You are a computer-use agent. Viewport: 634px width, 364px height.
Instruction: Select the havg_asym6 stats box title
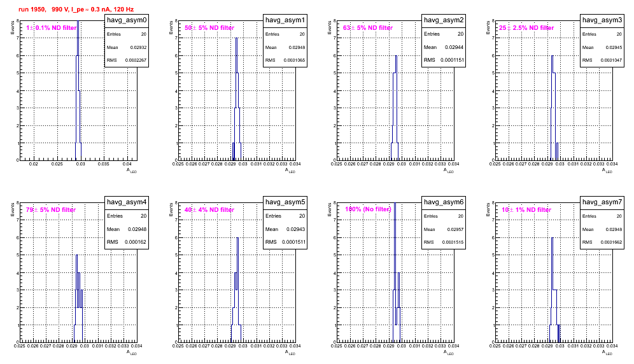[x=444, y=202]
